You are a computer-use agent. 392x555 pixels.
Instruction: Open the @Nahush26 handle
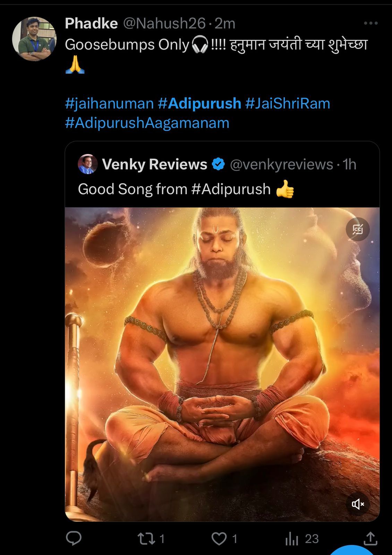click(x=164, y=24)
